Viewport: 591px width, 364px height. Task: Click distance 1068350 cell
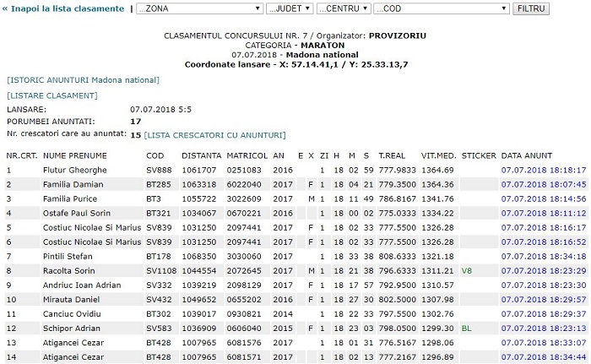[199, 256]
